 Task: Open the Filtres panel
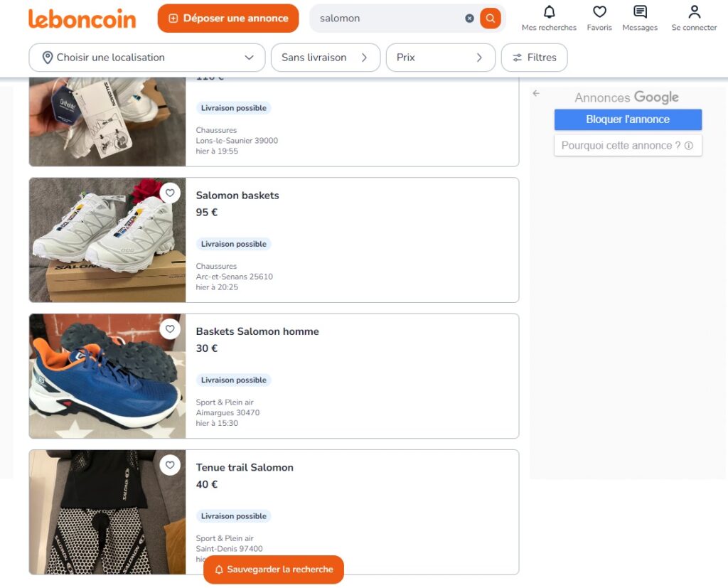tap(535, 58)
